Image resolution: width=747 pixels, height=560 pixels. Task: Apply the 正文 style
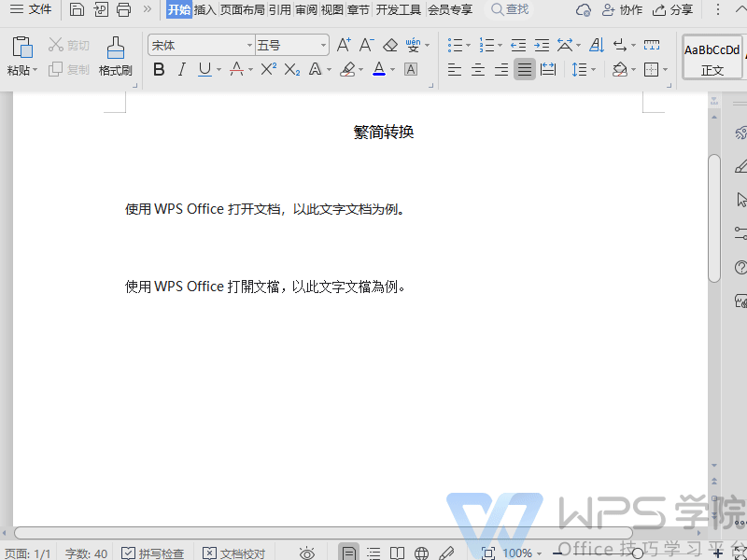coord(712,57)
